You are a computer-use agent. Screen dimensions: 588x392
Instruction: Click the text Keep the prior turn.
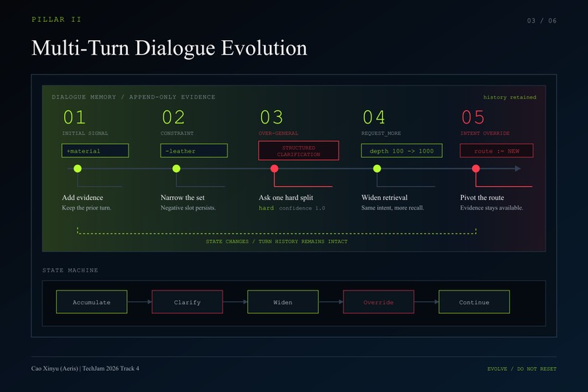(87, 208)
